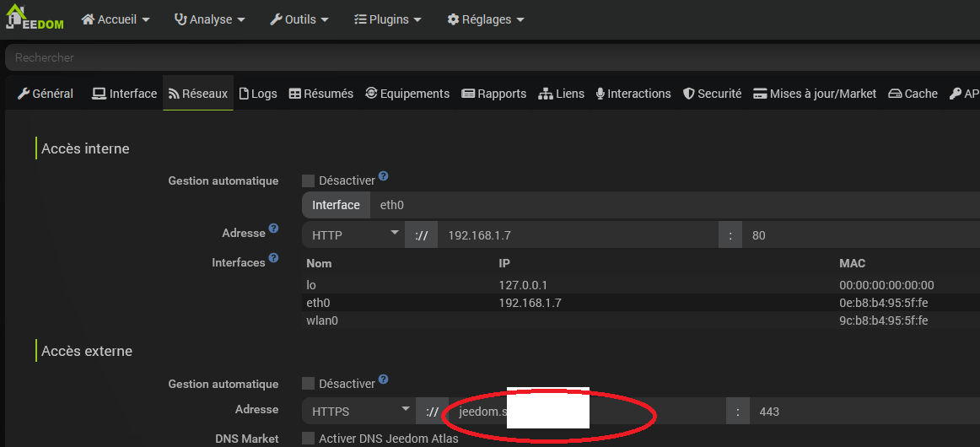Click the wrench icon on Outils
The height and width of the screenshot is (447, 980).
277,19
